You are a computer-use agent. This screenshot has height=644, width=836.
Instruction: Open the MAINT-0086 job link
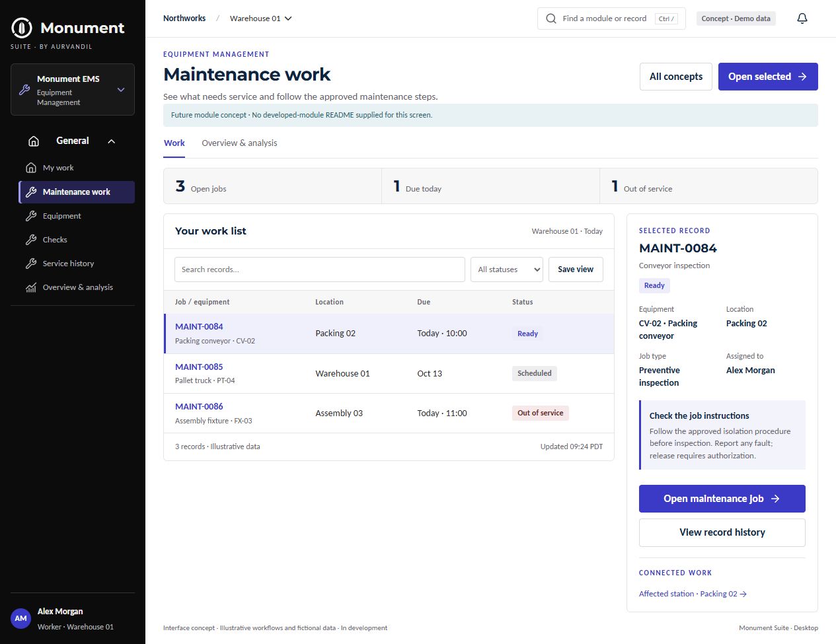pos(199,406)
